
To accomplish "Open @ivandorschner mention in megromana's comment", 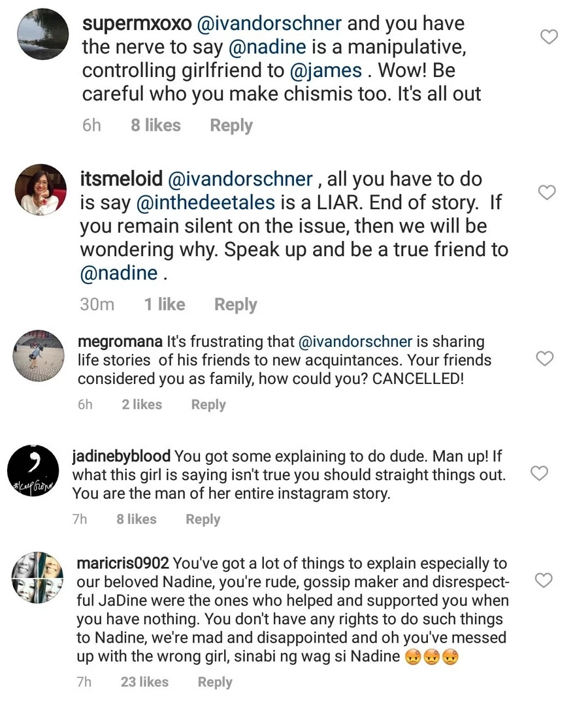I will [355, 342].
